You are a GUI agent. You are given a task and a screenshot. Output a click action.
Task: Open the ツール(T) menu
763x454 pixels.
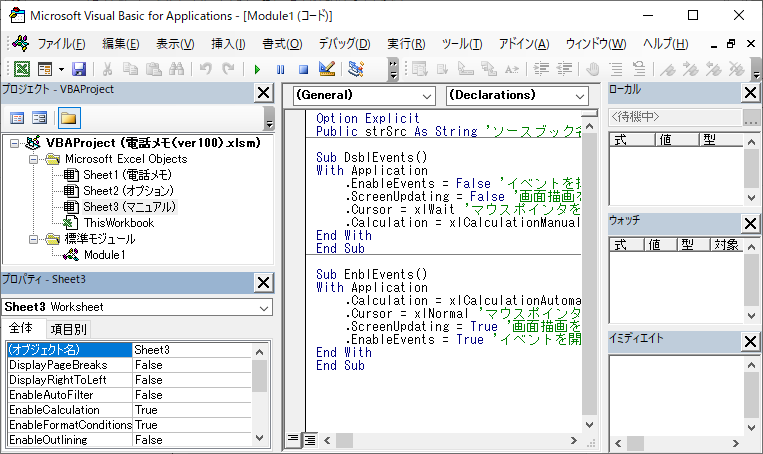[x=462, y=44]
